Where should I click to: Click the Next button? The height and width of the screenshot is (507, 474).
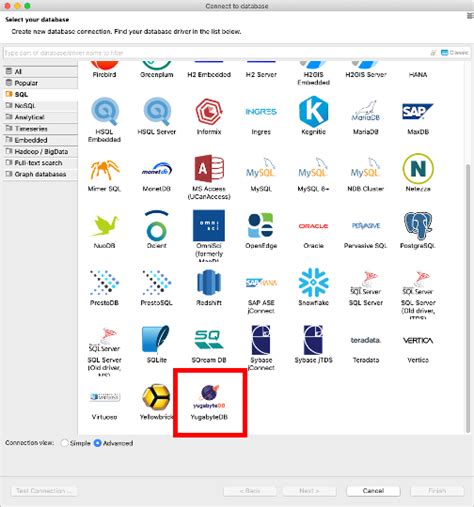tap(309, 491)
